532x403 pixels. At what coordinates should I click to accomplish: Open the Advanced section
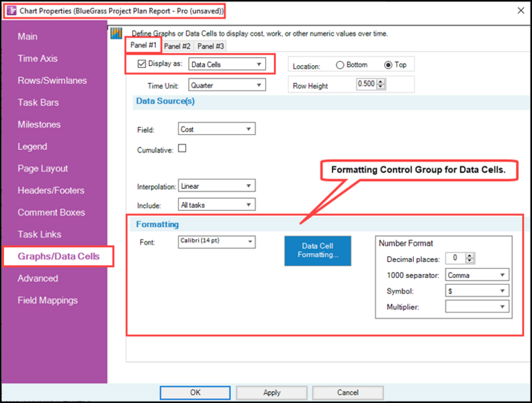tap(38, 278)
